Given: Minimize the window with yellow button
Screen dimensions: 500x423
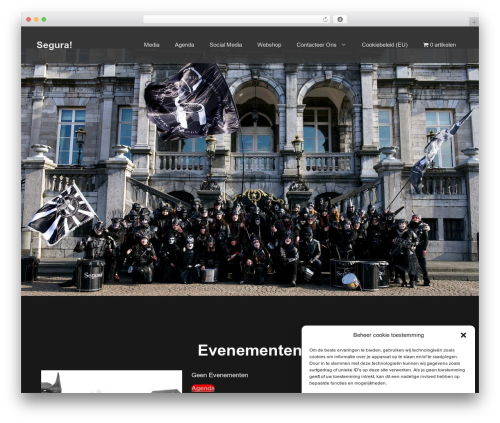Looking at the screenshot, I should (x=36, y=19).
